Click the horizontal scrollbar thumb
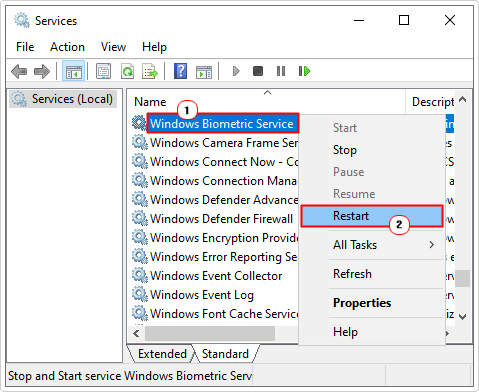Image resolution: width=479 pixels, height=392 pixels. pos(210,333)
